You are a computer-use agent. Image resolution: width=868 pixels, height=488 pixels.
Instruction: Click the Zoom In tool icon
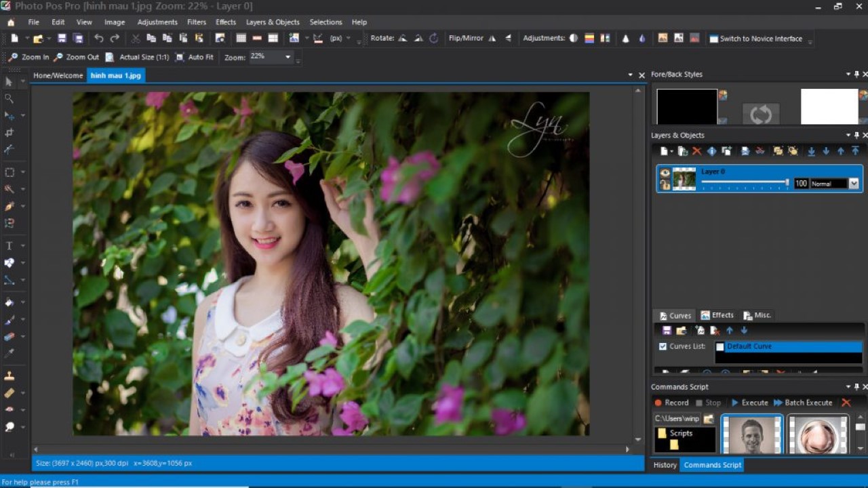tap(13, 58)
